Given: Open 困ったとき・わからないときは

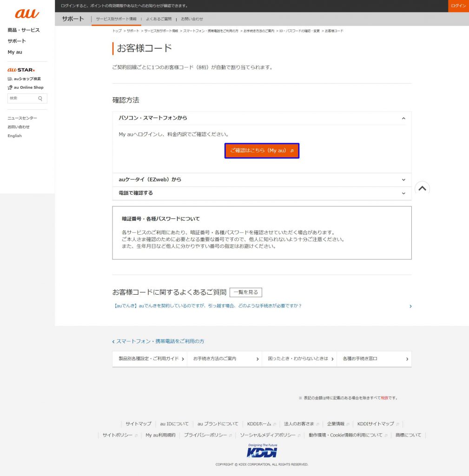Looking at the screenshot, I should (x=299, y=359).
